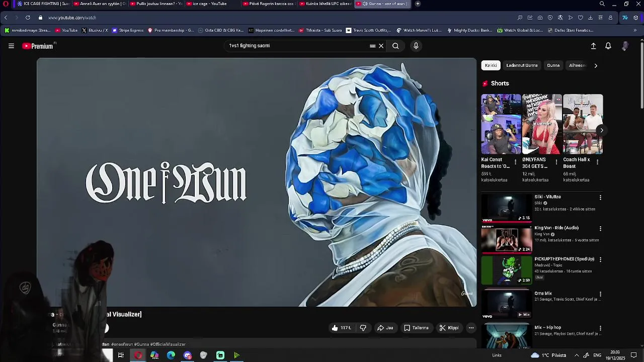This screenshot has height=362, width=644.
Task: Open options for Sliki - Vituttaa video
Action: coord(600,198)
